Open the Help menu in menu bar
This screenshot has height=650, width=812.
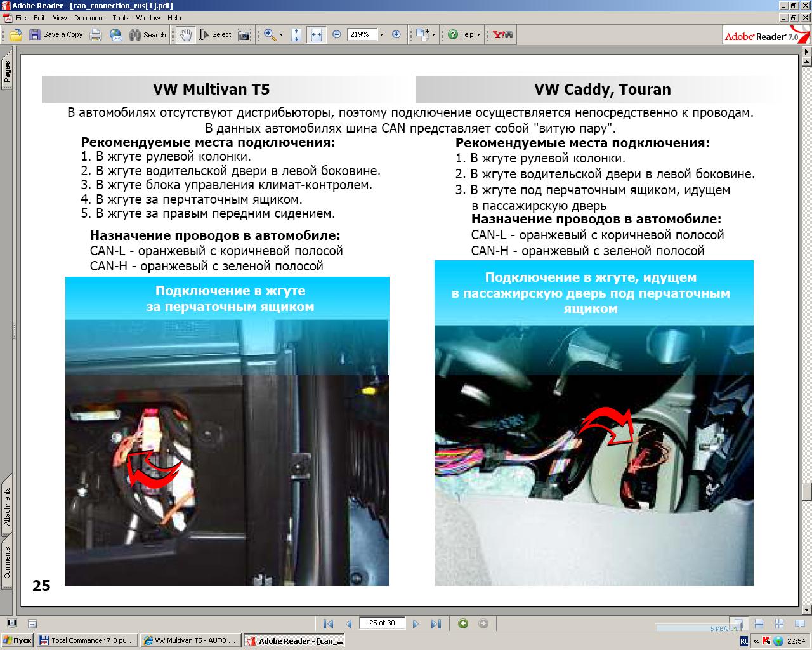click(x=174, y=18)
